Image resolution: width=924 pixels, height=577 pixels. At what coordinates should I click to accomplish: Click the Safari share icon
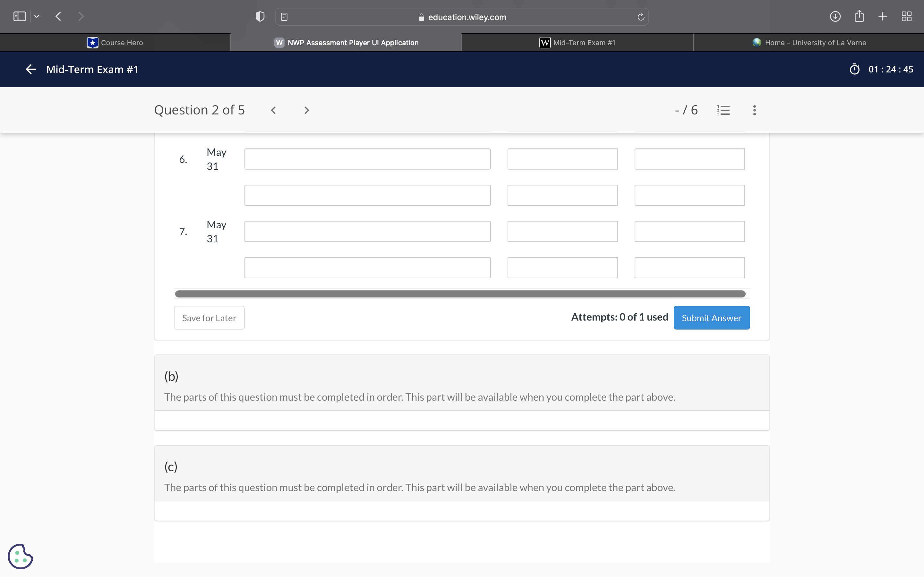coord(859,16)
